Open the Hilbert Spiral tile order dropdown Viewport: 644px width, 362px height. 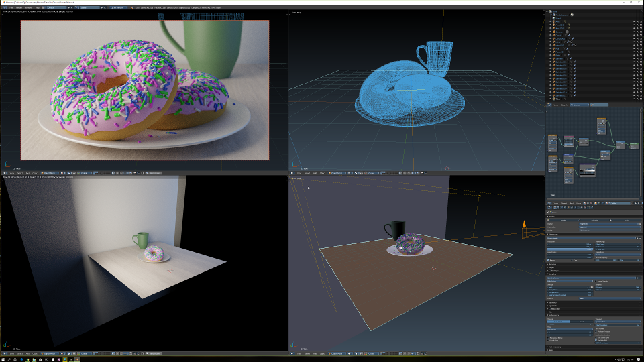coord(570,330)
